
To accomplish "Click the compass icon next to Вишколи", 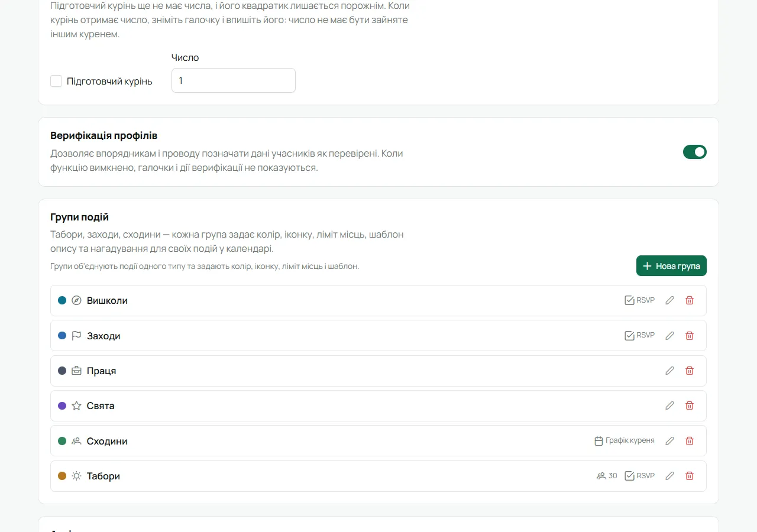I will tap(76, 300).
